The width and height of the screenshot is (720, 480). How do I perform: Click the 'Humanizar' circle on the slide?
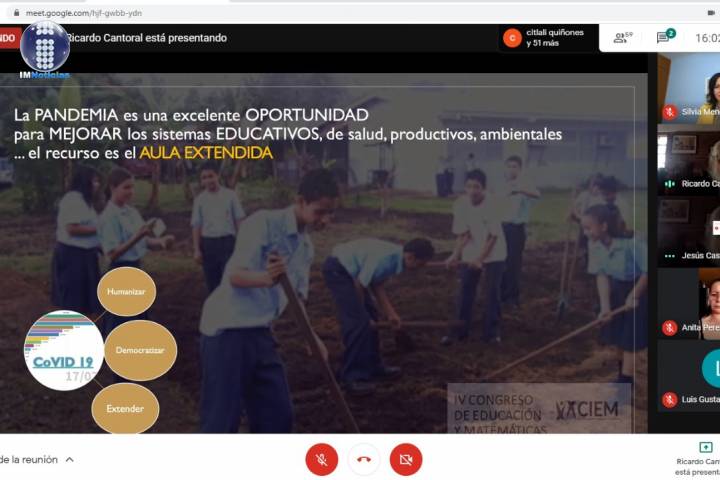tap(126, 292)
